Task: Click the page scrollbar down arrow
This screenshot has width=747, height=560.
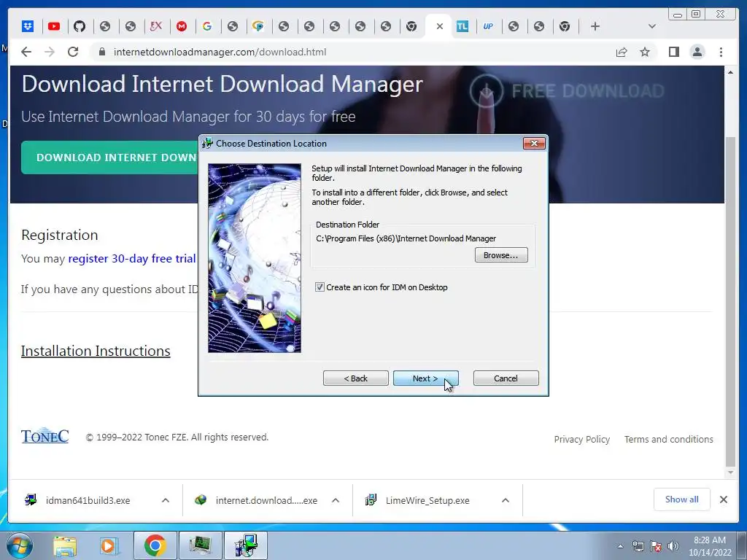Action: 730,472
